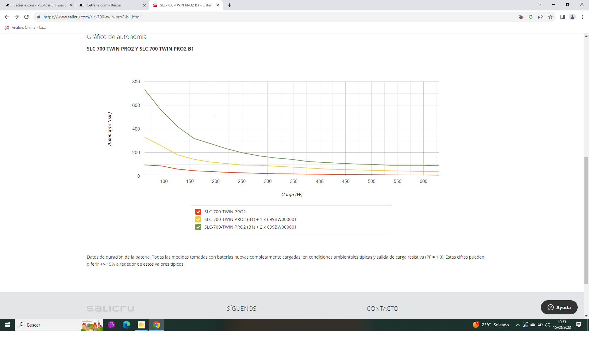Switch to the Cetreria.com - Buscar tab
The image size is (589, 364).
click(104, 5)
